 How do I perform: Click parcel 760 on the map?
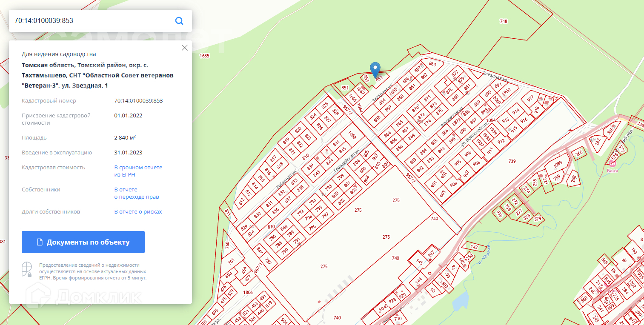pyautogui.click(x=227, y=245)
